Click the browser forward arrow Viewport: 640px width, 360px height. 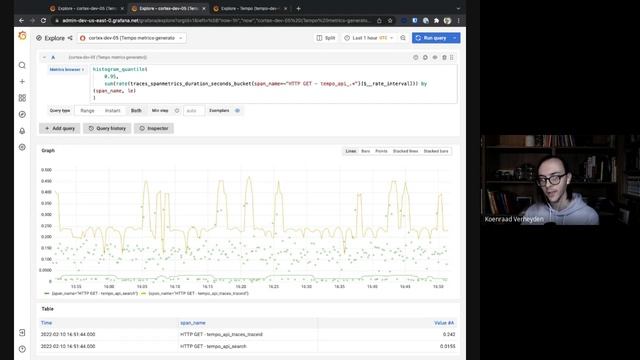(32, 20)
